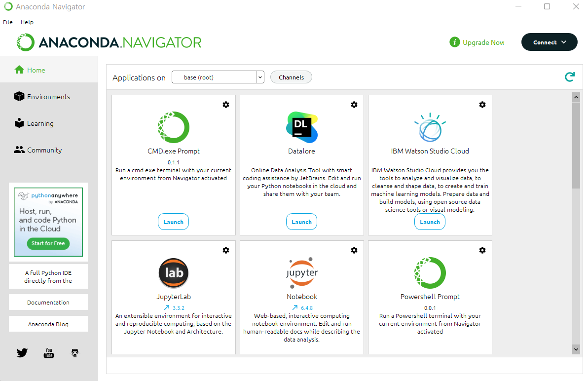This screenshot has height=381, width=588.
Task: Open Anaconda Twitter page icon
Action: click(22, 353)
